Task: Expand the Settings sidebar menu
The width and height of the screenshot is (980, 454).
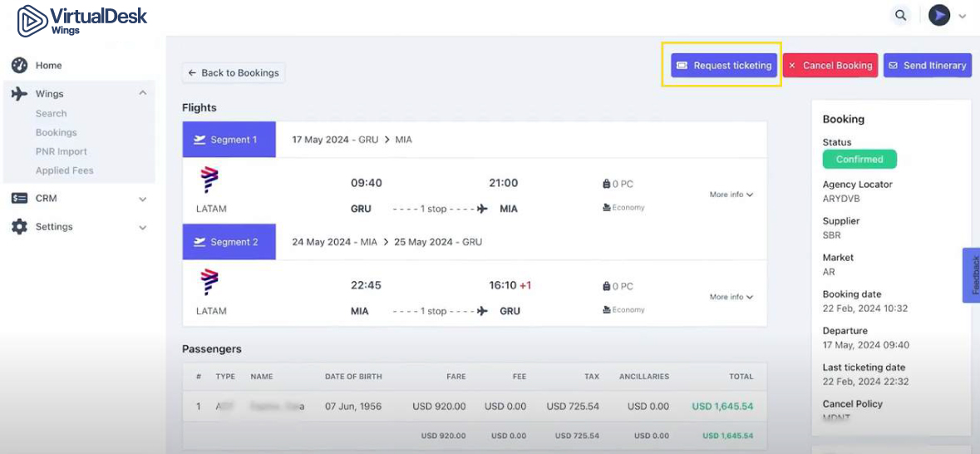Action: [142, 228]
